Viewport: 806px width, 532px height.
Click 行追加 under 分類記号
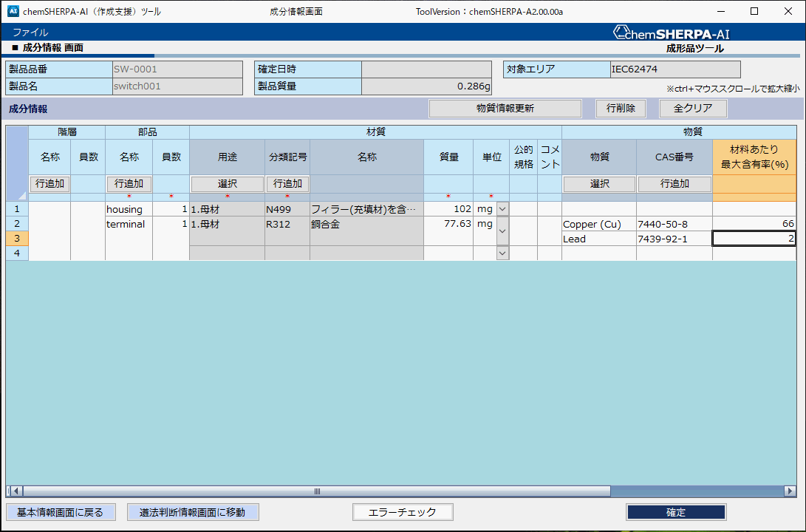coord(287,183)
